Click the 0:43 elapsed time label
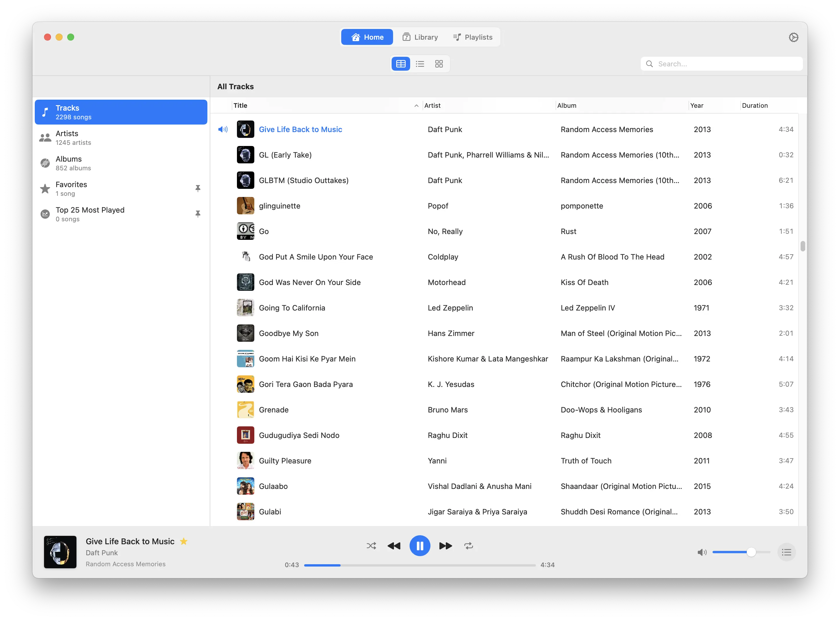This screenshot has height=621, width=840. click(x=292, y=565)
